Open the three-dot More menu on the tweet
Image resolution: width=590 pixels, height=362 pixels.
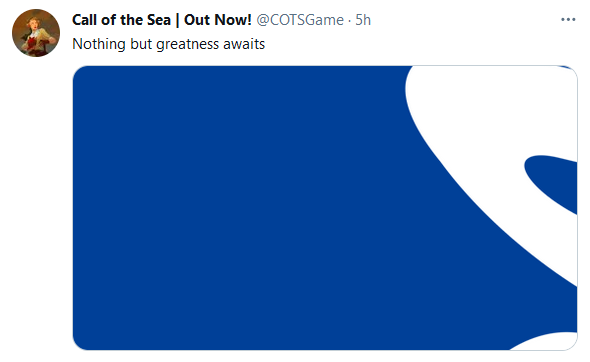[x=568, y=20]
